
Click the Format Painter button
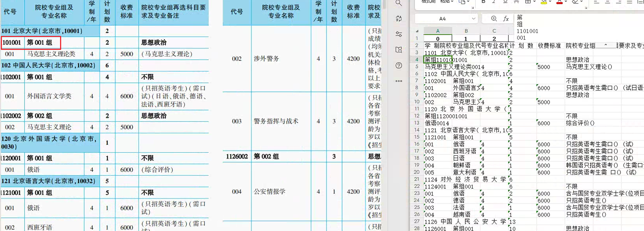click(x=428, y=1)
